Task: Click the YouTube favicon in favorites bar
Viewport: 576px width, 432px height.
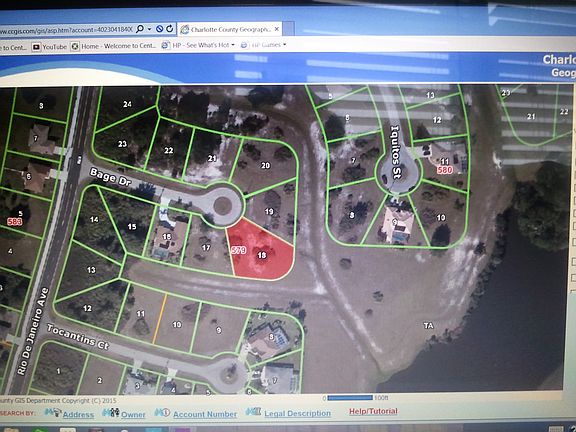Action: click(36, 47)
